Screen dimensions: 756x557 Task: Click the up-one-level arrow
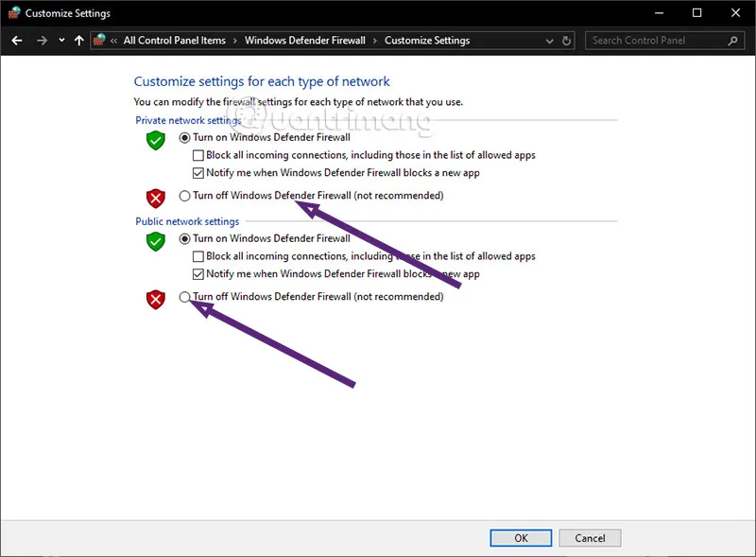tap(77, 40)
